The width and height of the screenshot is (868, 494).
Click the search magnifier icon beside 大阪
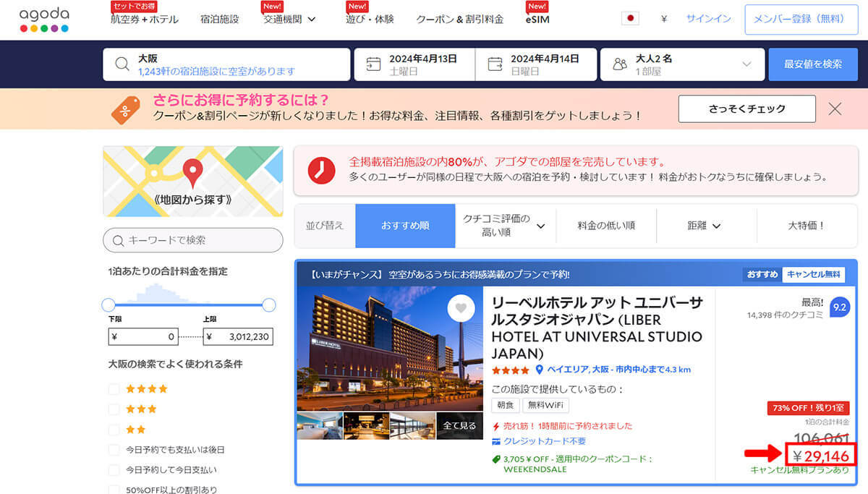[122, 64]
